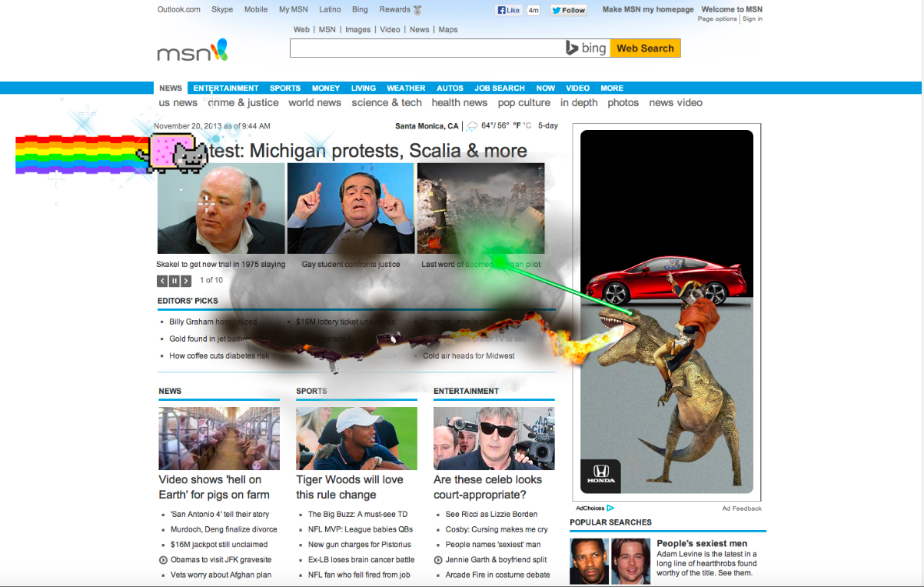Screen dimensions: 924x587
Task: Open the SPORTS tab
Action: 285,88
